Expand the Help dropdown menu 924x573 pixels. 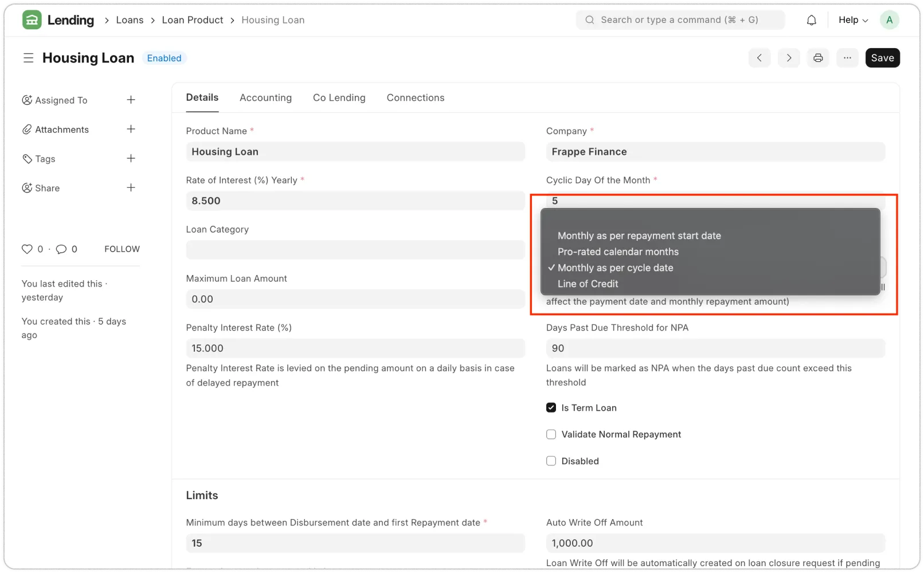point(853,20)
